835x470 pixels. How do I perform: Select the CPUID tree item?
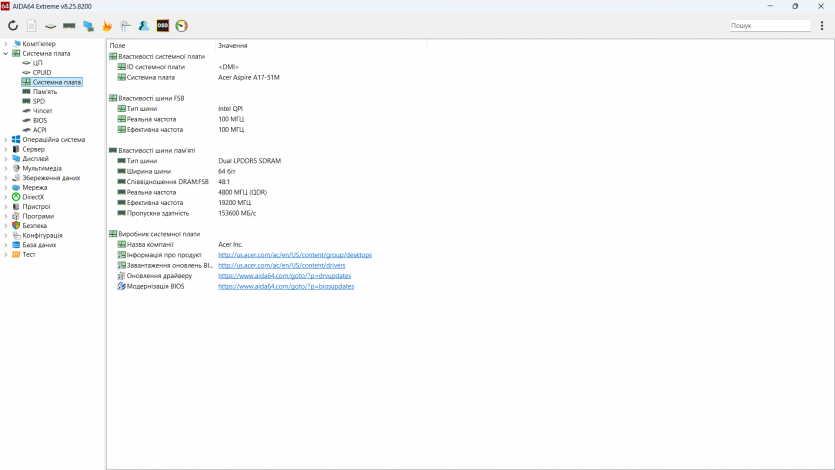pyautogui.click(x=42, y=72)
